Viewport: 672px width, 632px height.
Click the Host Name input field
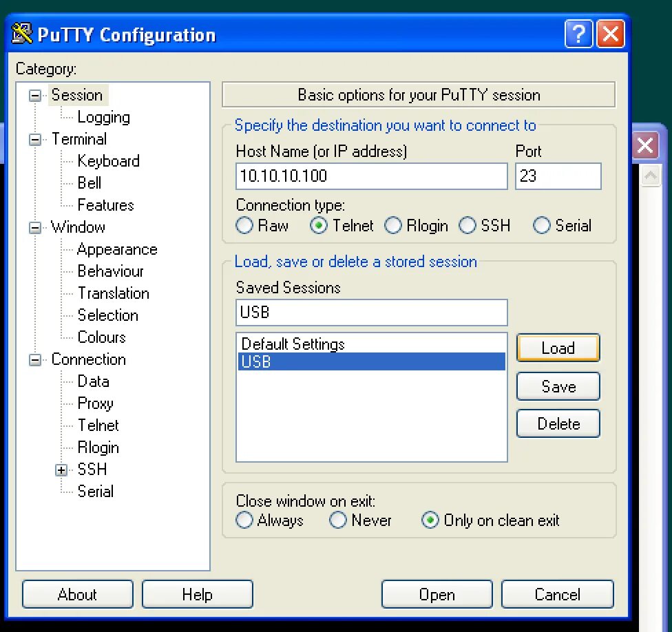(x=372, y=176)
